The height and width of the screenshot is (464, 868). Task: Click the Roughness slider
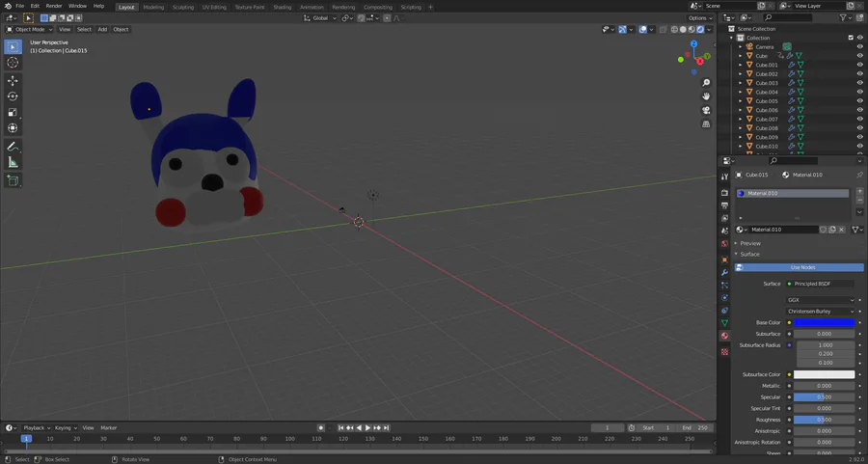824,420
